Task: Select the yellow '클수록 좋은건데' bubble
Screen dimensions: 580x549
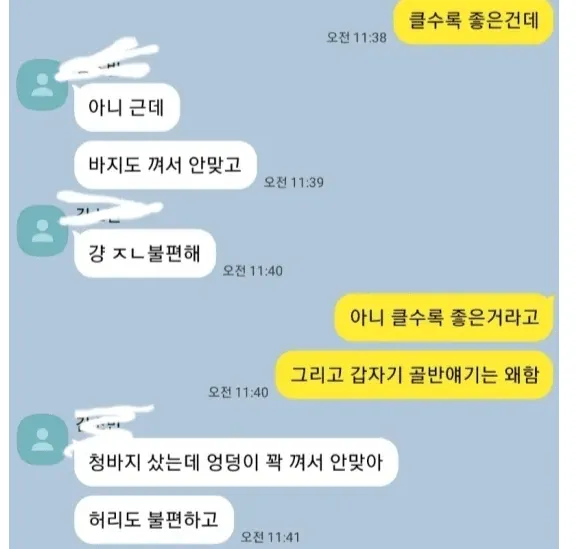Action: 473,21
